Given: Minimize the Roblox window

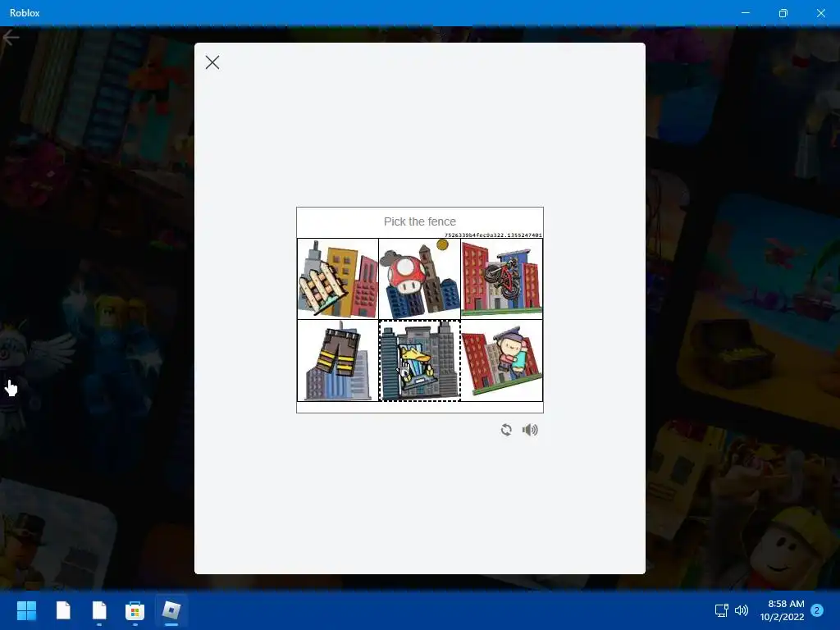Looking at the screenshot, I should (745, 13).
